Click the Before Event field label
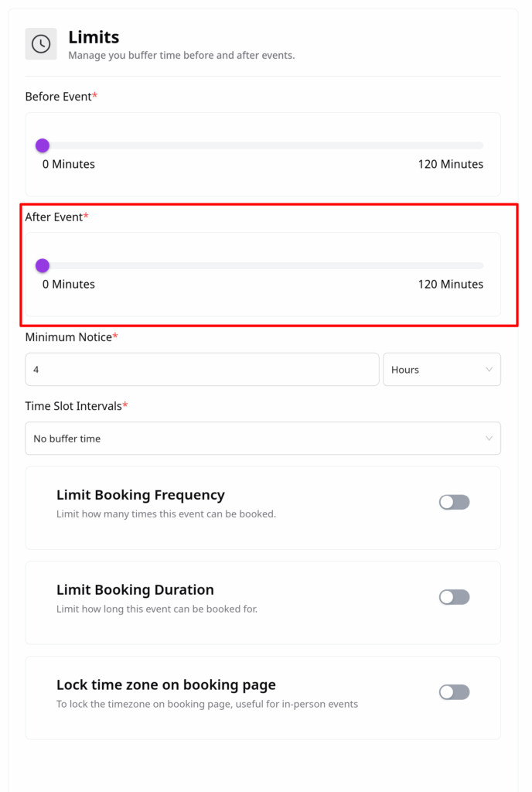The height and width of the screenshot is (792, 532). tap(58, 97)
